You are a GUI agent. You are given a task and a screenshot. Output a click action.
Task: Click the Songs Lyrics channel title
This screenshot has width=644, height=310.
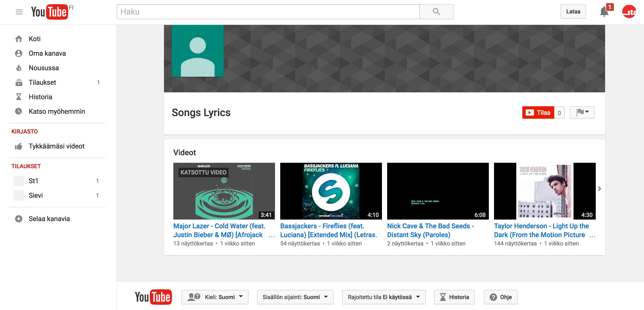tap(201, 113)
